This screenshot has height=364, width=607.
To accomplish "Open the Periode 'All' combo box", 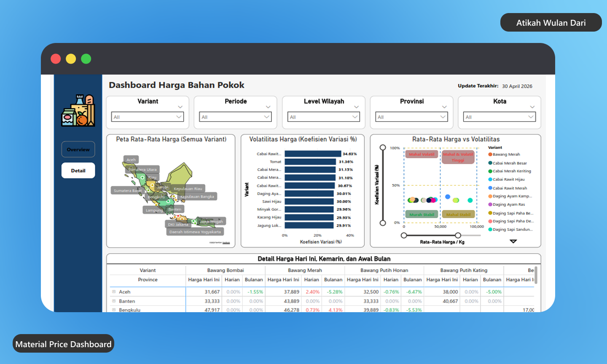I will point(235,117).
